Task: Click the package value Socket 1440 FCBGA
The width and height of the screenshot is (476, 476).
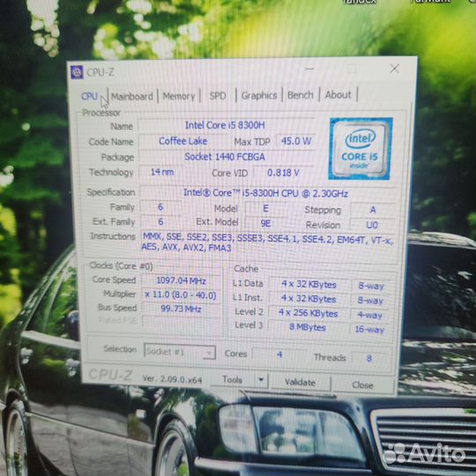Action: coord(225,157)
